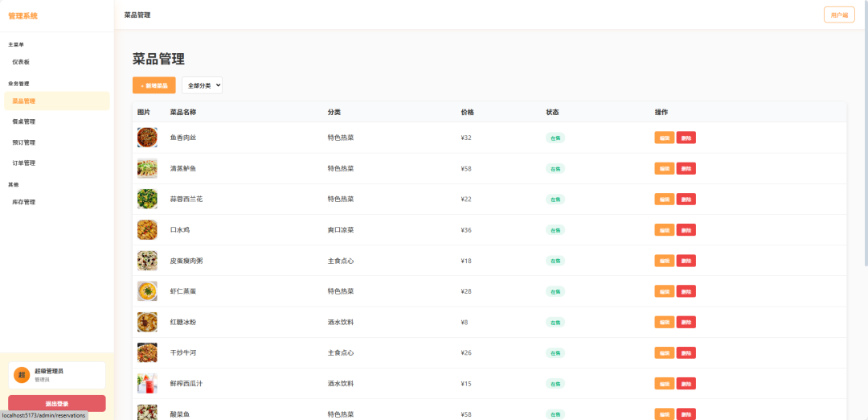The height and width of the screenshot is (420, 868).
Task: Delete the 红糖冰粉 row
Action: tap(686, 322)
